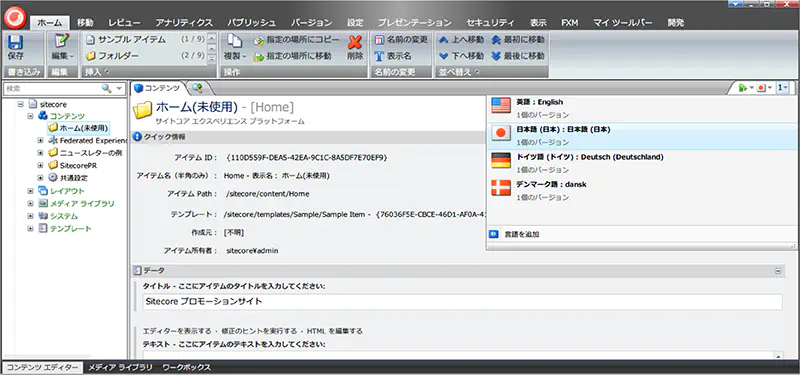
Task: Open the search tab with magnifier icon
Action: 197,88
